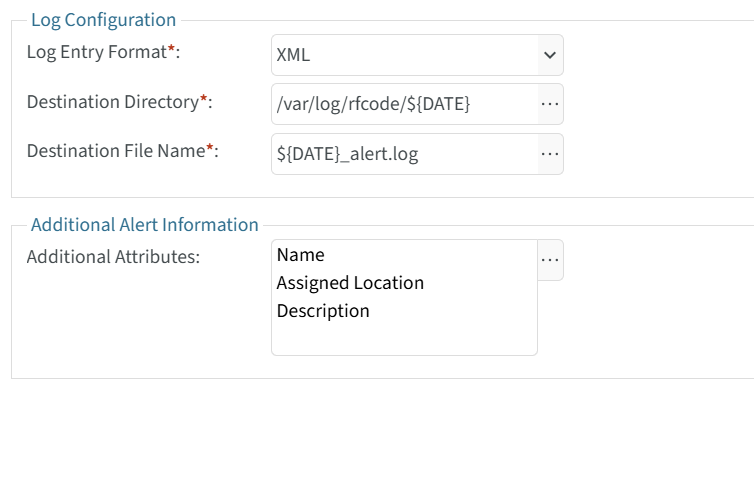Click the Additional Alert Information heading
The height and width of the screenshot is (493, 754).
[x=144, y=225]
